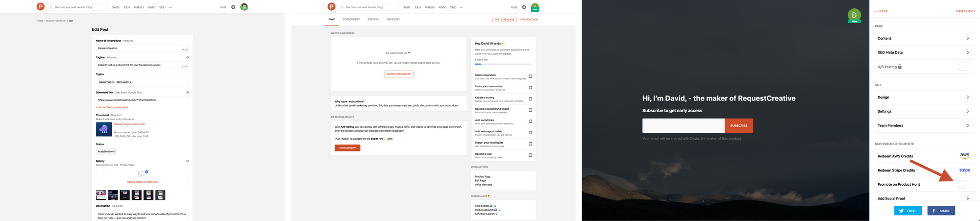Tick the Create a survey checkbox
980x221 pixels.
tap(530, 99)
